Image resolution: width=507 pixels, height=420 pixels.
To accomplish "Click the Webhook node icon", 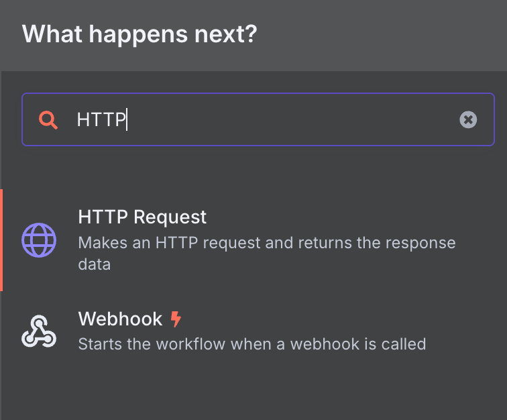I will 39,331.
